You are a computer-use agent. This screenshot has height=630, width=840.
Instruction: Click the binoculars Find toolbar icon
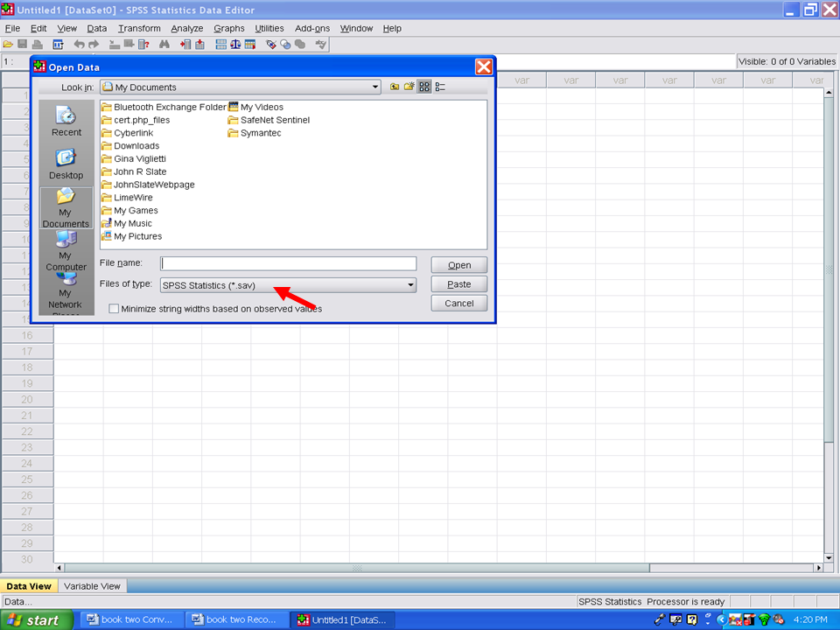(x=164, y=45)
